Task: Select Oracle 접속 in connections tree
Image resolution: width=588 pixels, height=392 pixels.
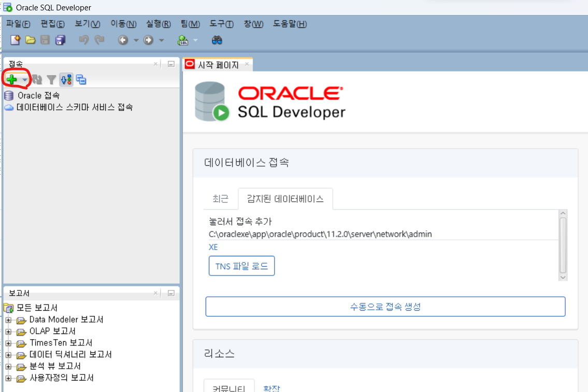Action: click(x=39, y=96)
